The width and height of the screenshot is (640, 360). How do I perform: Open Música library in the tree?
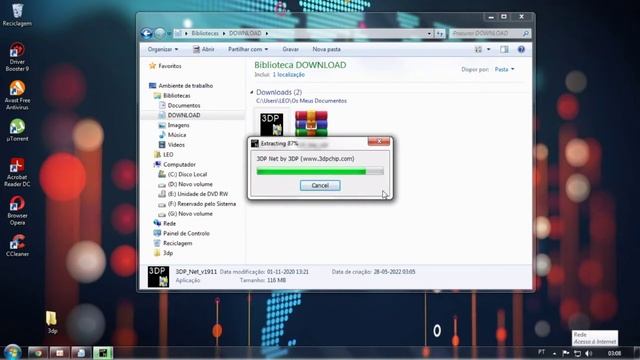coord(177,135)
